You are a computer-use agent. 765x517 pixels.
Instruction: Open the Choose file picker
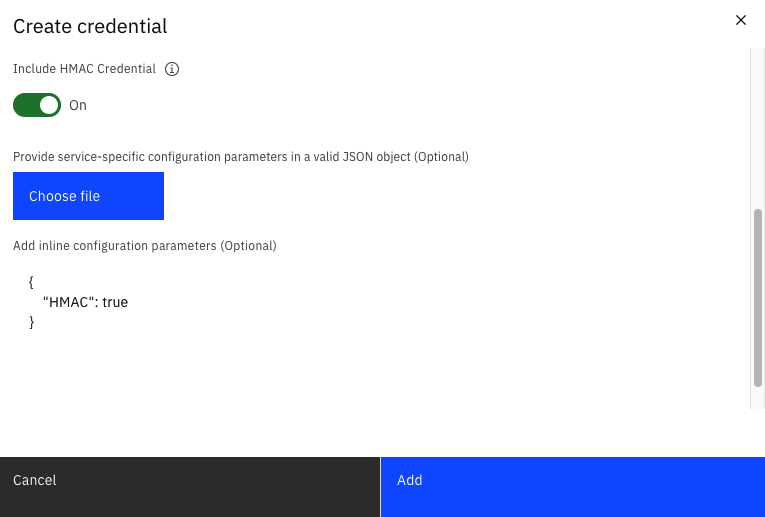(88, 196)
